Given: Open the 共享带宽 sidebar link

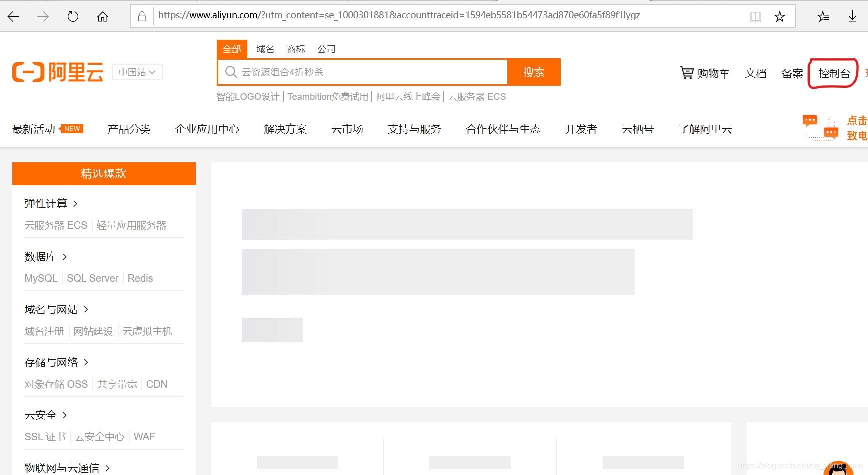Looking at the screenshot, I should coord(117,384).
